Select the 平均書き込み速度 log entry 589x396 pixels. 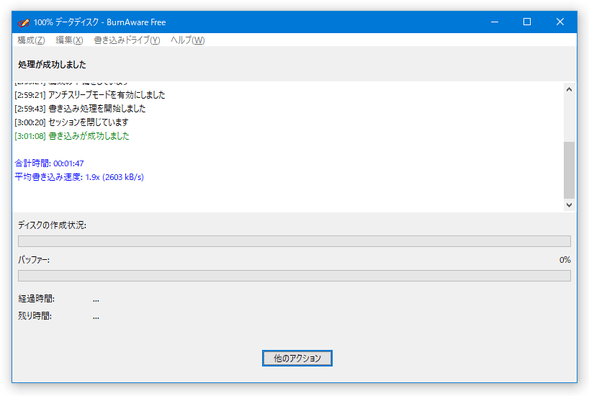click(79, 177)
